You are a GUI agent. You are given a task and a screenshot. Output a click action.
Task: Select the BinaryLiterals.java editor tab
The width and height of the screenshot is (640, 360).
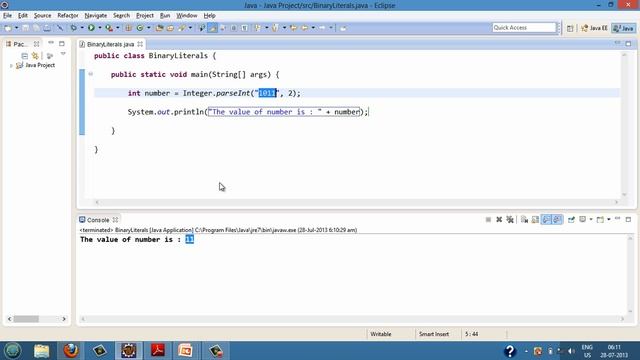tap(110, 44)
